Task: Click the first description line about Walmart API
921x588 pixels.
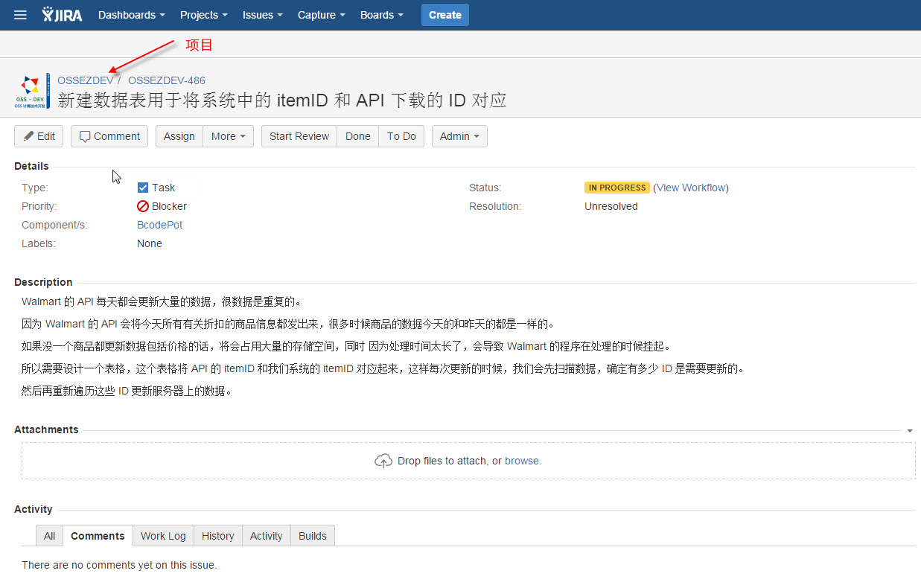Action: 162,301
